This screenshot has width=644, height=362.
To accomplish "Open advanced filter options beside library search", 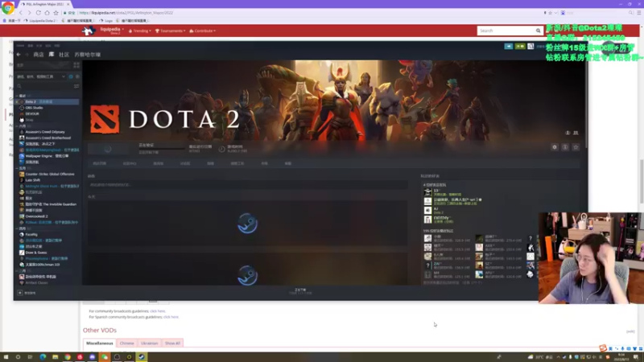I will pyautogui.click(x=76, y=86).
